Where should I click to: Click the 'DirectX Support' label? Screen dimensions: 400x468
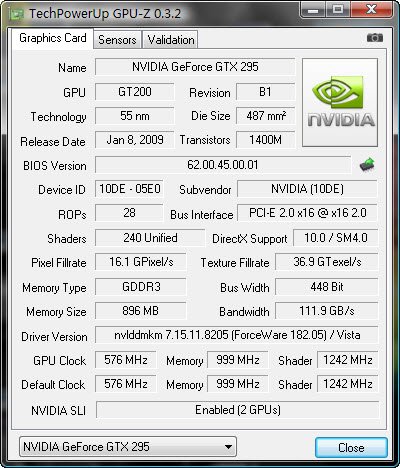[x=250, y=239]
